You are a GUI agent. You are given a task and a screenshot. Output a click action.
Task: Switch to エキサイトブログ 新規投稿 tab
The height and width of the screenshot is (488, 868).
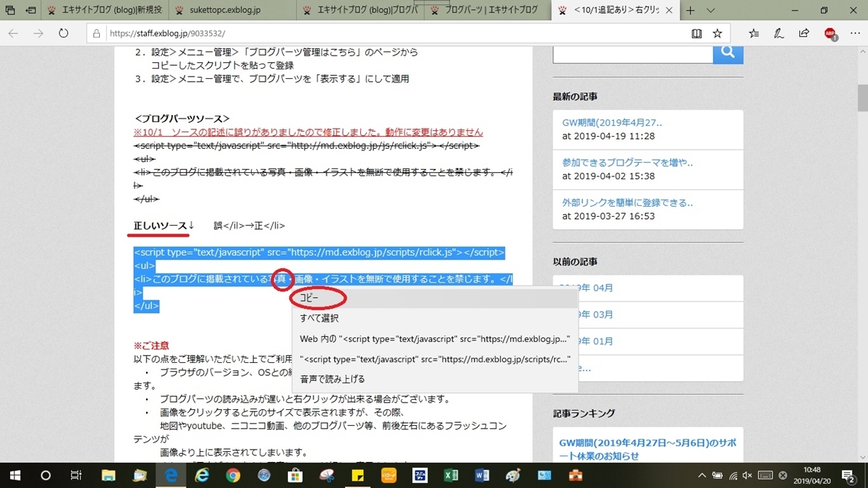tap(106, 10)
